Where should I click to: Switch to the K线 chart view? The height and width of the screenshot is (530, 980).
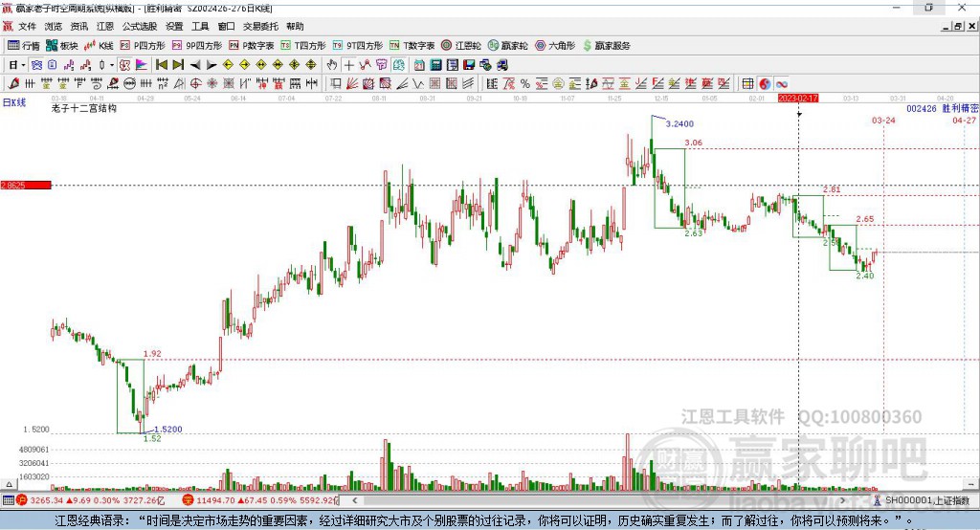tap(99, 46)
